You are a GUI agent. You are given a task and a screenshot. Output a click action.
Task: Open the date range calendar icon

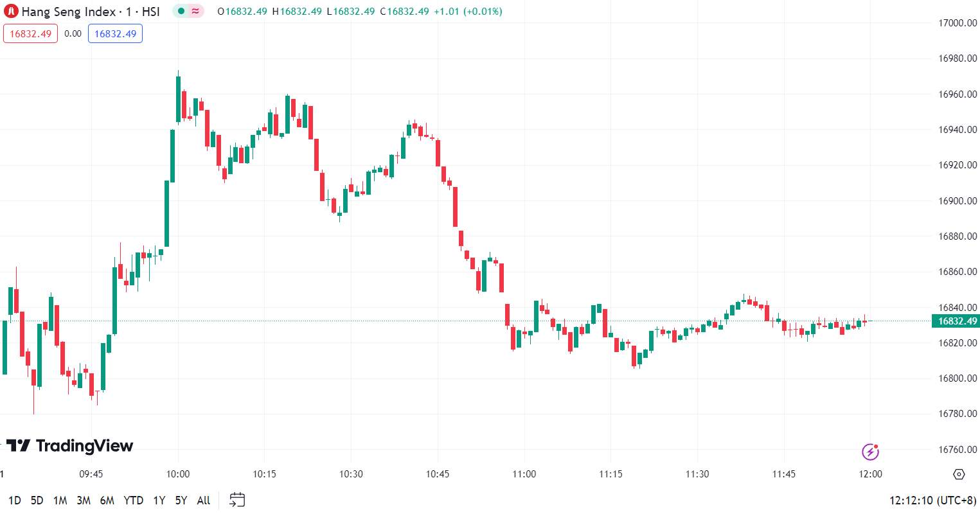237,500
